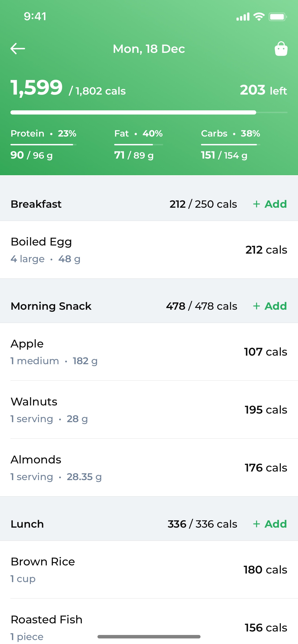
Task: Tap the 203 left calories label
Action: (263, 90)
